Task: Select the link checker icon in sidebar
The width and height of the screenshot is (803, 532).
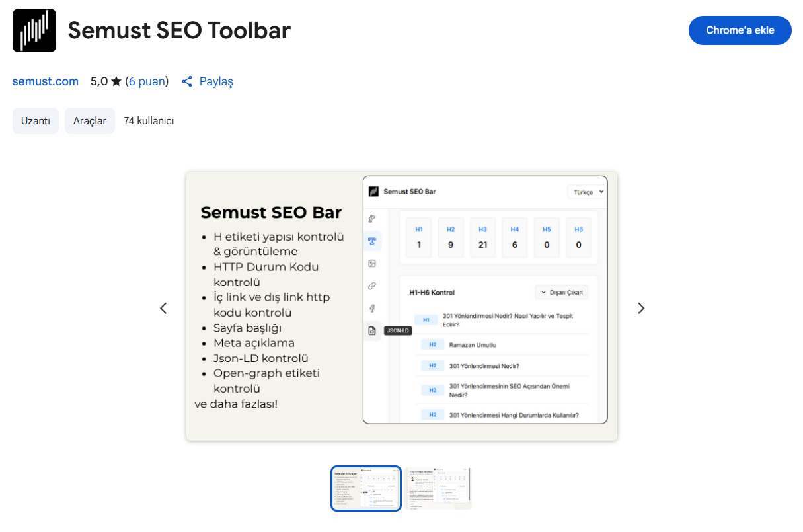Action: [372, 285]
